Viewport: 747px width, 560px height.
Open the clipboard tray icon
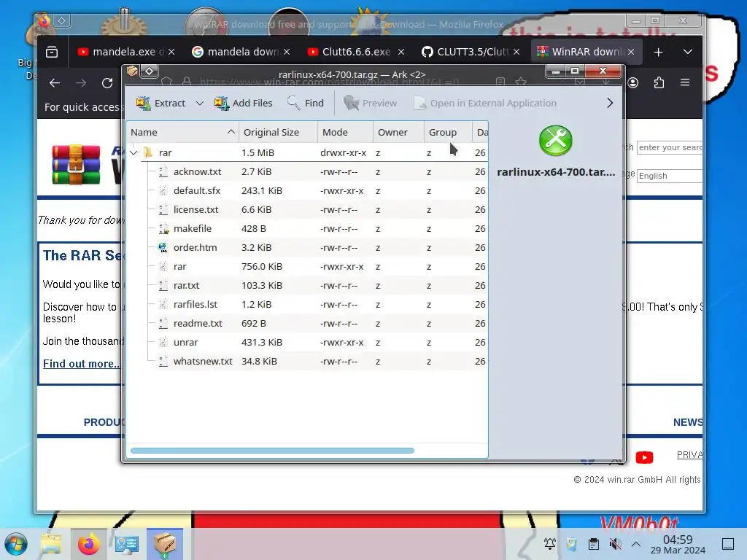point(594,543)
